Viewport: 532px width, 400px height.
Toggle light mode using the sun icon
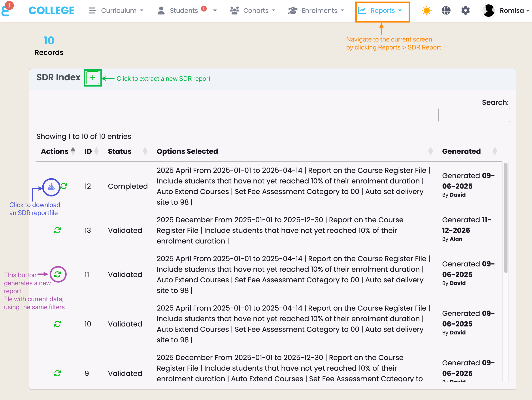[x=426, y=11]
